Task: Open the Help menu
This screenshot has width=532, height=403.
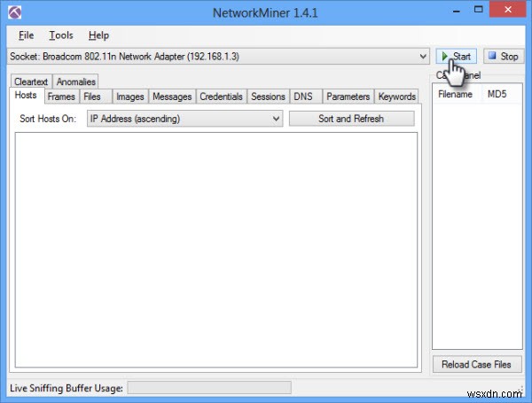Action: [x=98, y=35]
